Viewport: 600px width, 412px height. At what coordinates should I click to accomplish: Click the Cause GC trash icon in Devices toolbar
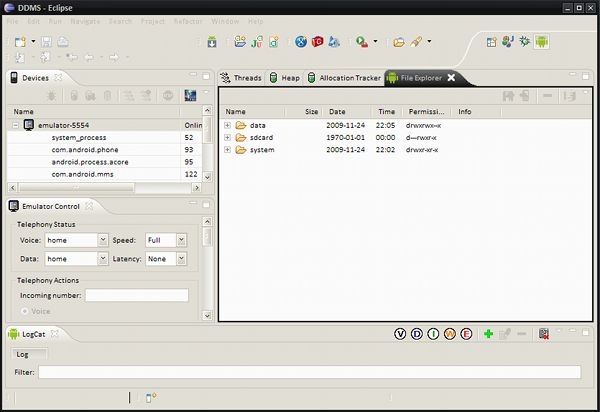click(108, 95)
